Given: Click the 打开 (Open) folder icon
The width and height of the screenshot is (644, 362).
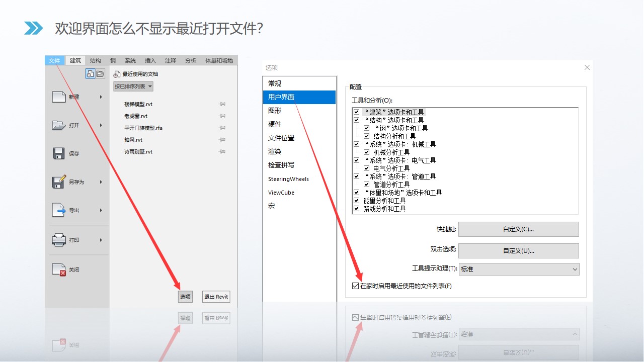Looking at the screenshot, I should tap(59, 125).
